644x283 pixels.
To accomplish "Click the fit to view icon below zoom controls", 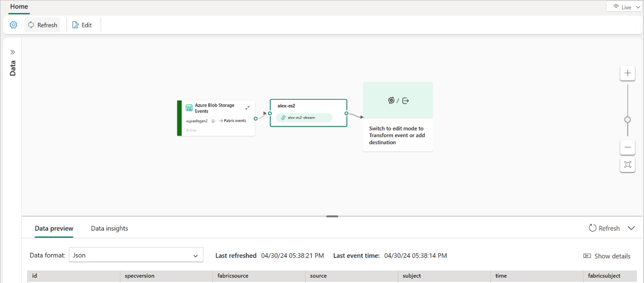I will (627, 165).
